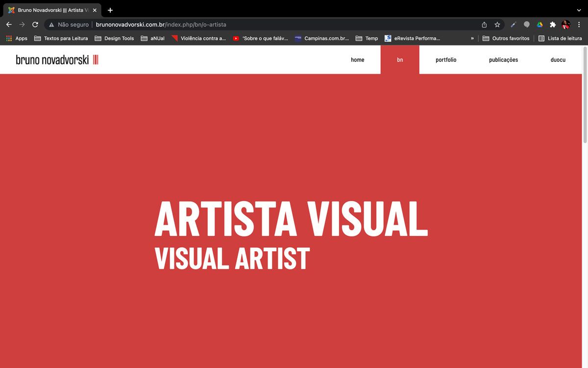Click the back navigation arrow
This screenshot has height=368, width=588.
(9, 25)
